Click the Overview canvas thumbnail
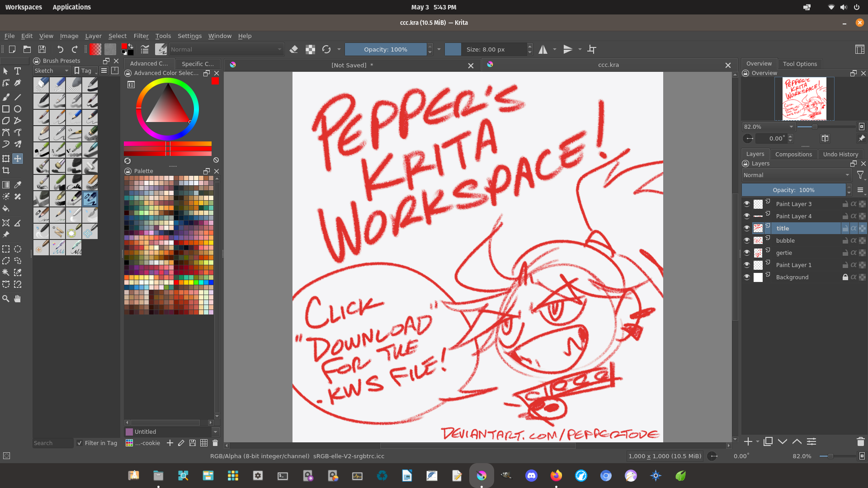 point(804,99)
